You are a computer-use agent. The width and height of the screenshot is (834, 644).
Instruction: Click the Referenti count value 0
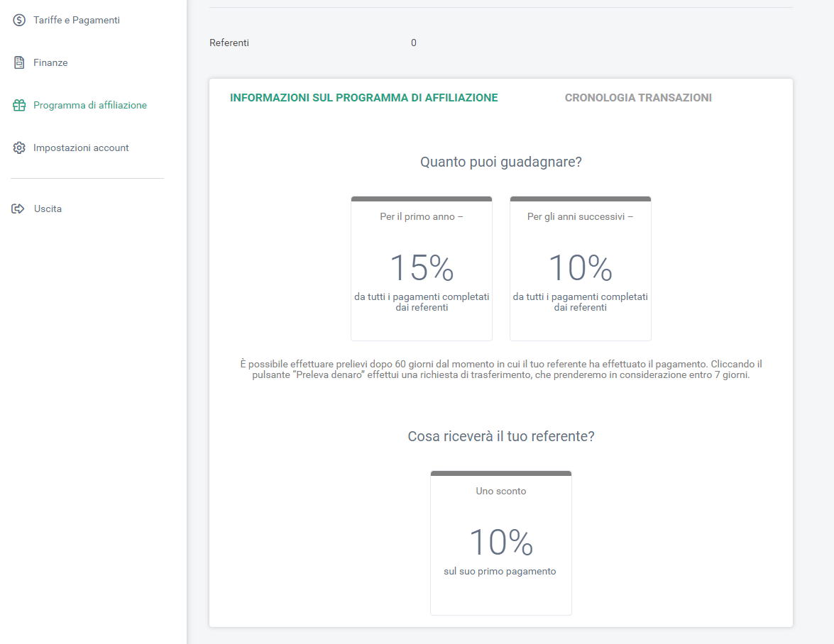(414, 43)
